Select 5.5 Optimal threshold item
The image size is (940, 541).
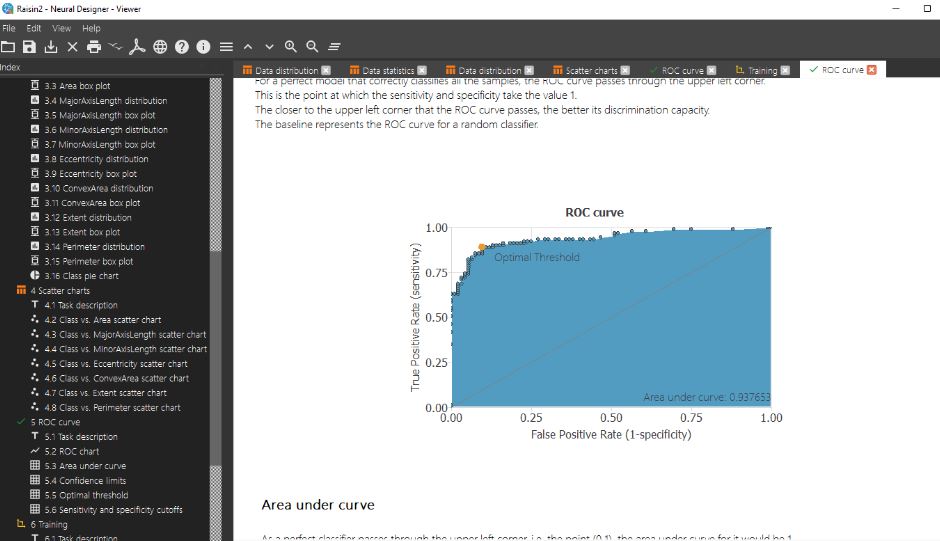click(86, 495)
